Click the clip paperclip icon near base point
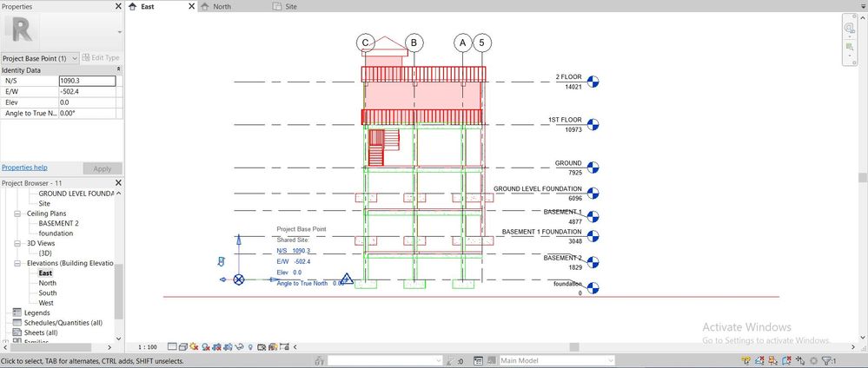Image resolution: width=868 pixels, height=368 pixels. (222, 260)
